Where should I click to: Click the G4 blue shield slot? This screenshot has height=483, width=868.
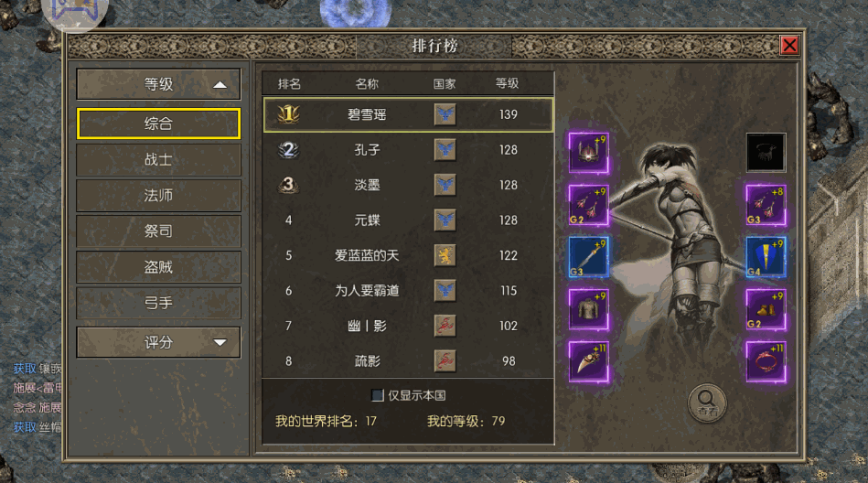coord(766,257)
